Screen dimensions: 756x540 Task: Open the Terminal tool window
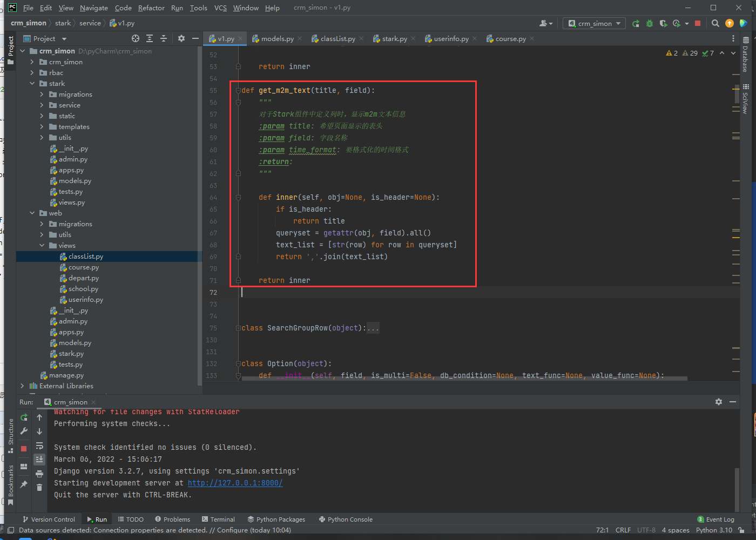click(218, 519)
